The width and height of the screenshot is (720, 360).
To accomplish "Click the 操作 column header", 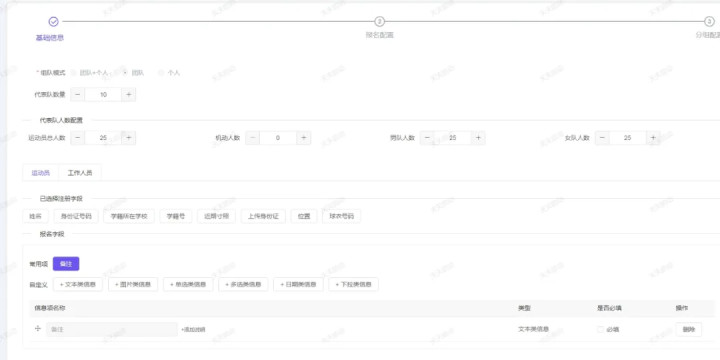I will click(x=682, y=308).
